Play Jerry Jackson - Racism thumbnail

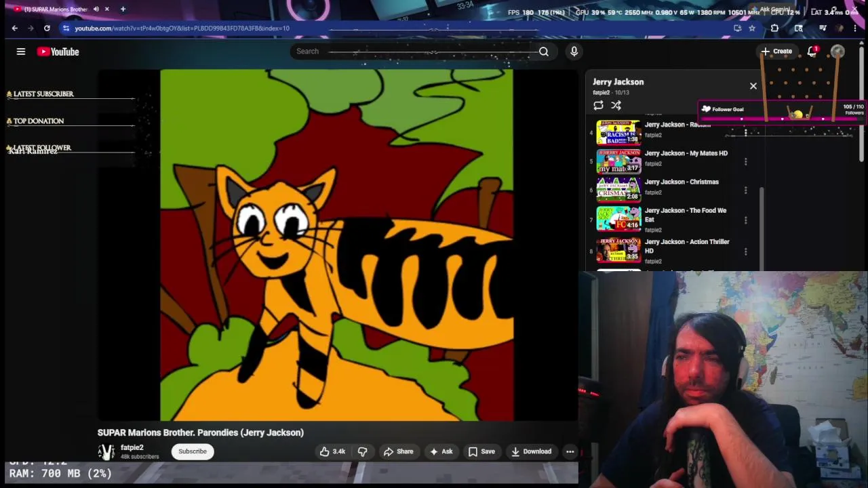pyautogui.click(x=618, y=132)
